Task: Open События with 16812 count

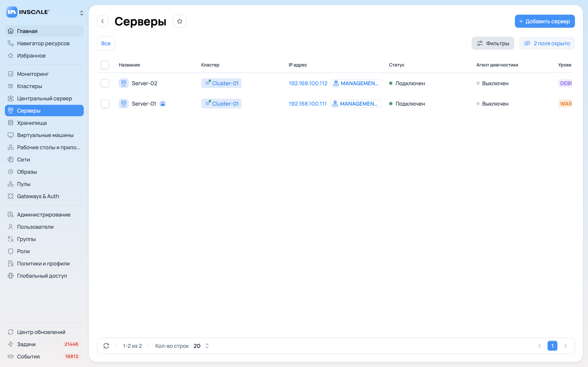Action: pyautogui.click(x=44, y=356)
